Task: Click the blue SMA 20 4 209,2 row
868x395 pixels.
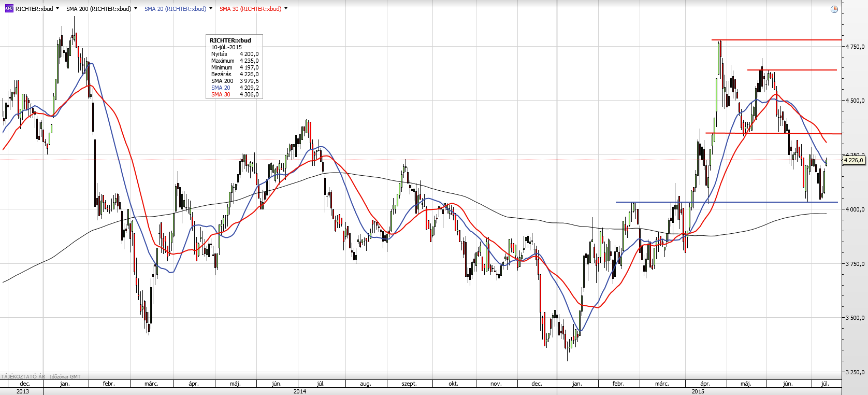Action: click(235, 88)
